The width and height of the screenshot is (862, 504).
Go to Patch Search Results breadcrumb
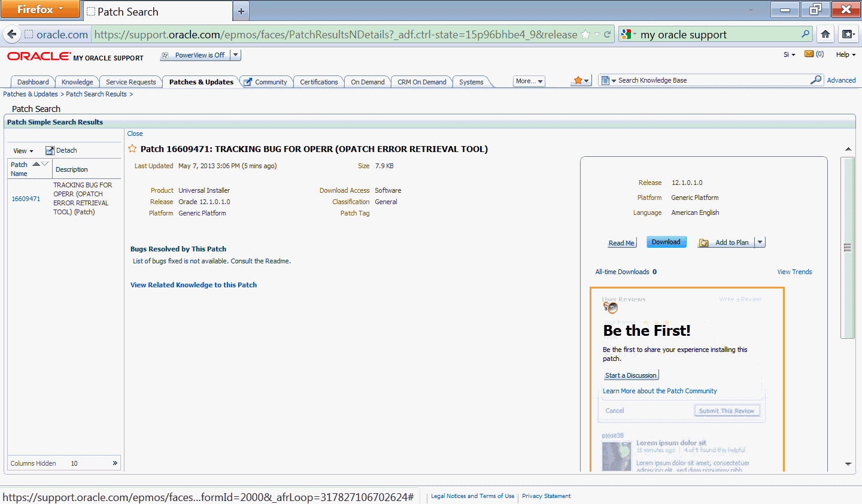[x=96, y=94]
